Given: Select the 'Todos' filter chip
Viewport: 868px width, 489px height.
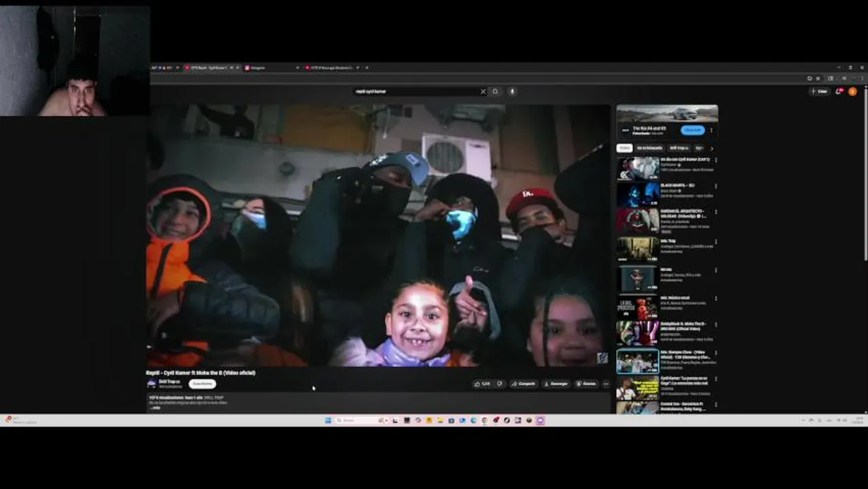Looking at the screenshot, I should [624, 148].
